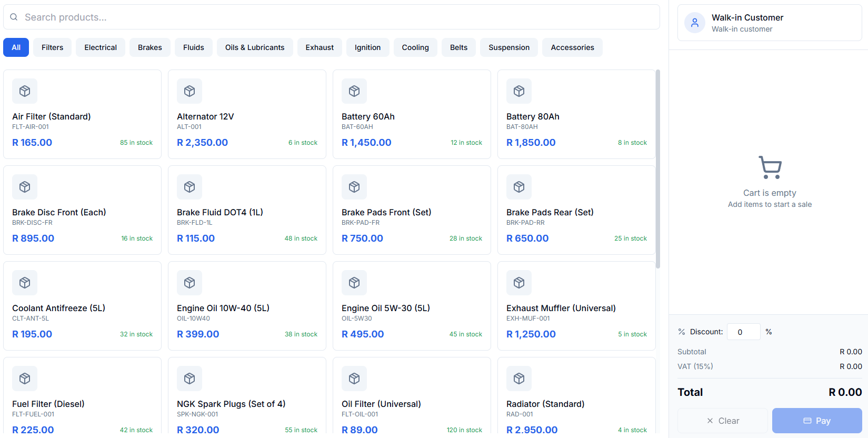Click the Pay button
The image size is (868, 438).
click(x=817, y=421)
